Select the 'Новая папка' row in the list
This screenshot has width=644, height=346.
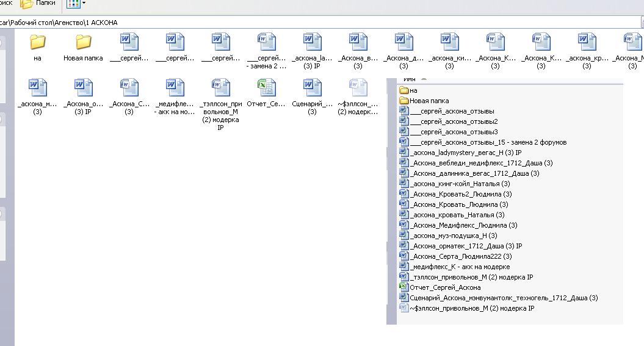(424, 101)
